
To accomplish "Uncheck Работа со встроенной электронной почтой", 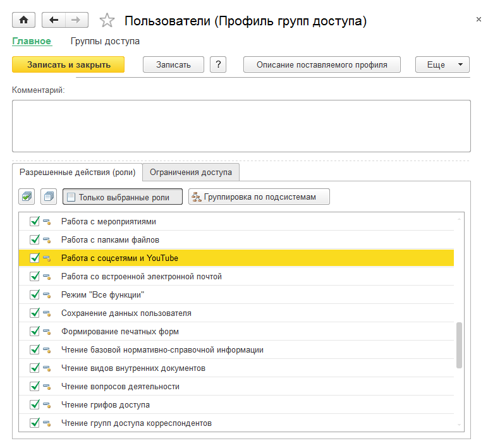I will click(x=35, y=276).
